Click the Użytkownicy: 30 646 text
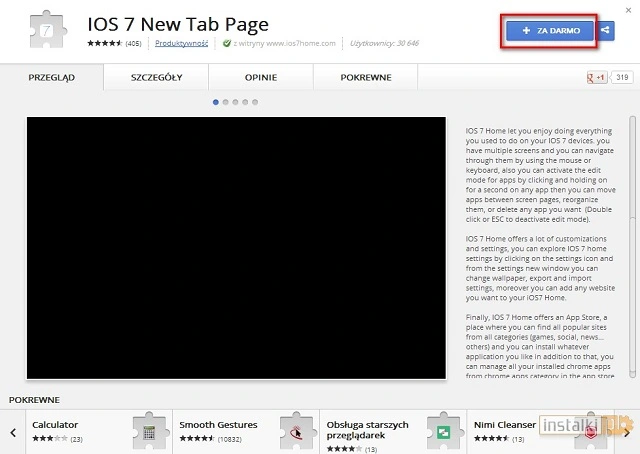 384,43
